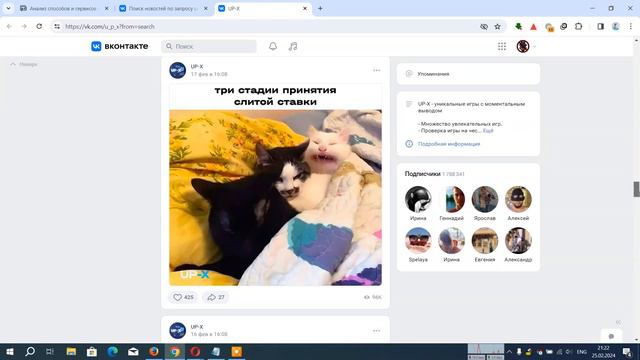Click in the VK search field
This screenshot has height=360, width=640.
pos(209,47)
